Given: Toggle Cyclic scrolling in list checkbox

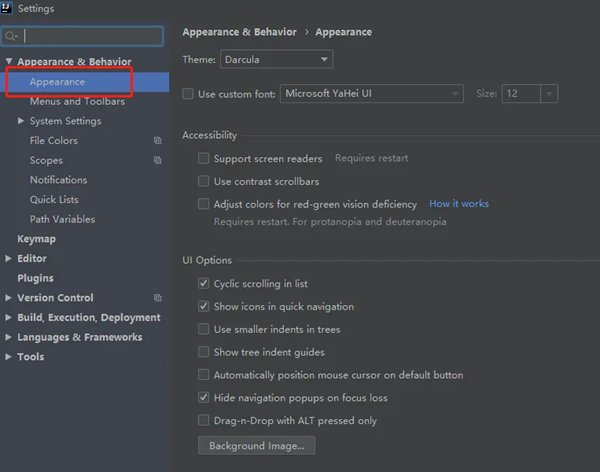Looking at the screenshot, I should tap(204, 284).
